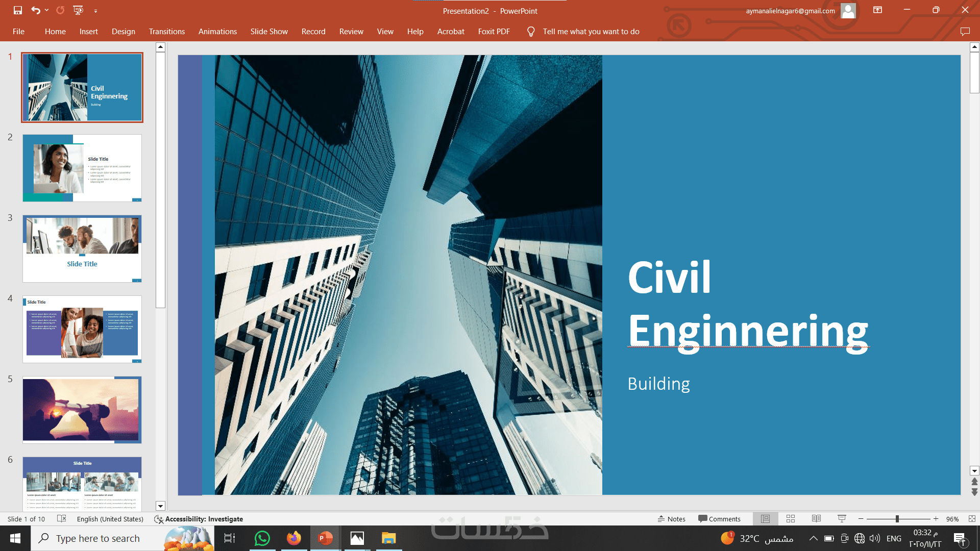The height and width of the screenshot is (551, 980).
Task: Toggle the Notes pane
Action: point(671,519)
